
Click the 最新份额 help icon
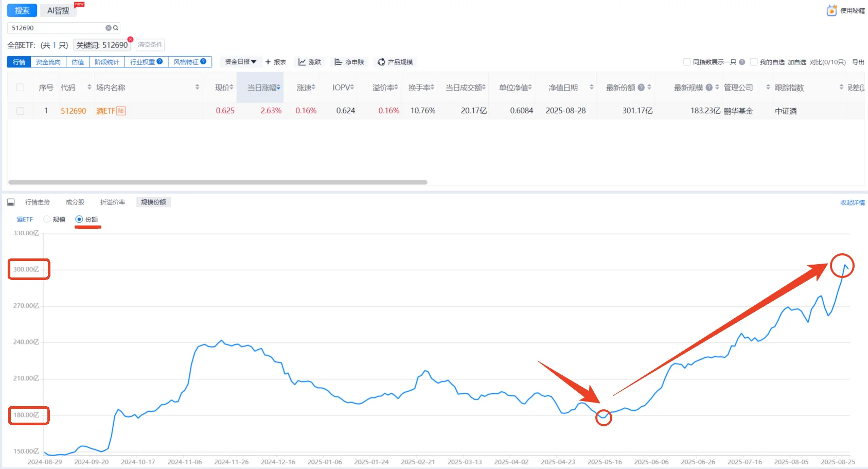point(641,88)
